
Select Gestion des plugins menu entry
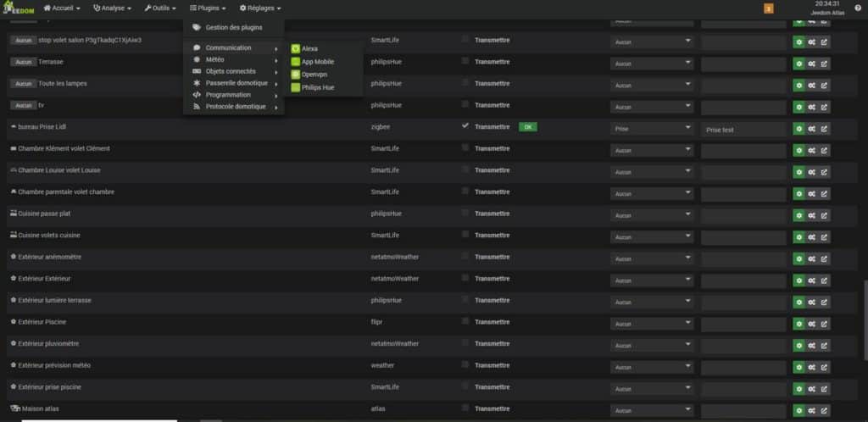point(233,27)
